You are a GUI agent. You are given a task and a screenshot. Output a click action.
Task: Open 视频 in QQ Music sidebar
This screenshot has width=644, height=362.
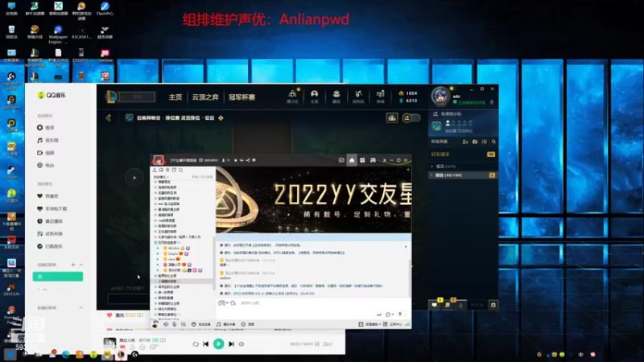point(46,153)
